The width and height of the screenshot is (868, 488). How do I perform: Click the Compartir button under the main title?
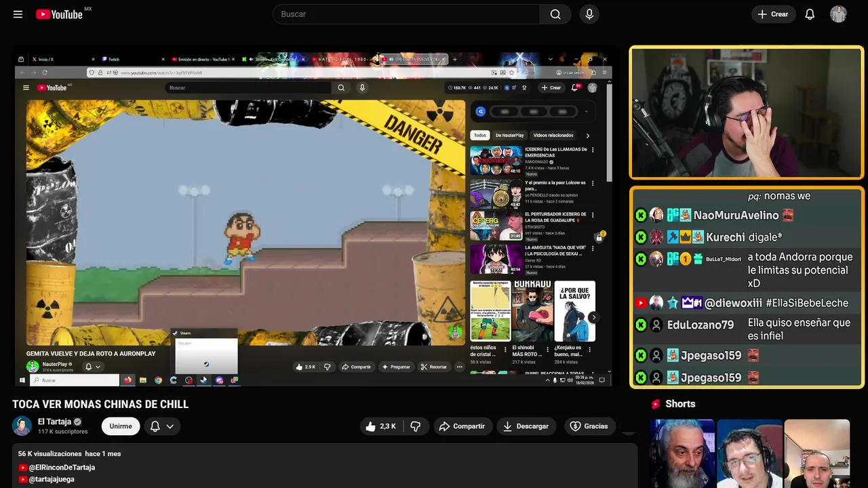click(462, 426)
